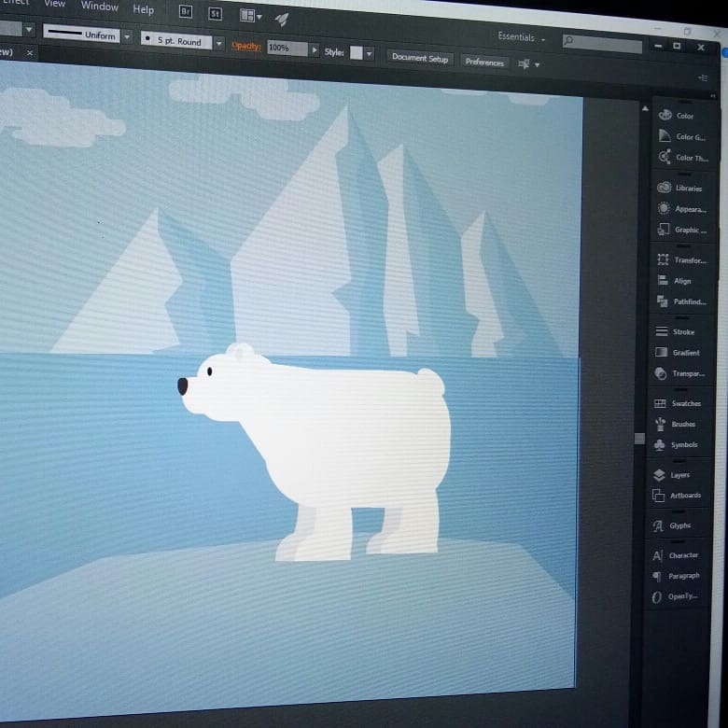Viewport: 728px width, 728px height.
Task: Open the Artboards panel icon
Action: click(658, 496)
